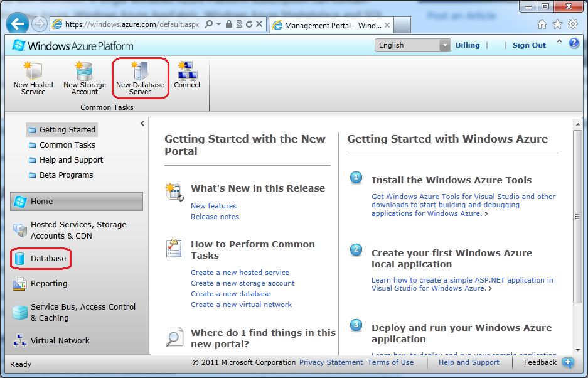Open the browser Home icon
The width and height of the screenshot is (588, 378).
point(542,24)
